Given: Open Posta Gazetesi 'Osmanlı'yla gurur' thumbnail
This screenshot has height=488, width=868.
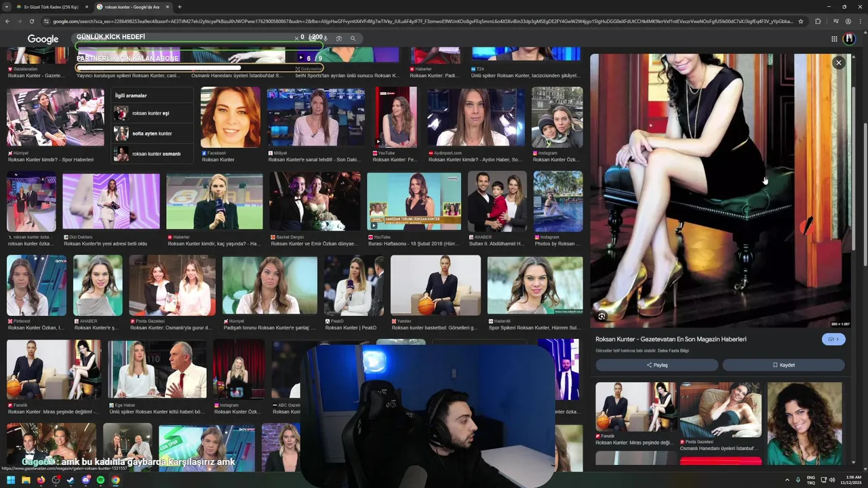Looking at the screenshot, I should pyautogui.click(x=172, y=285).
